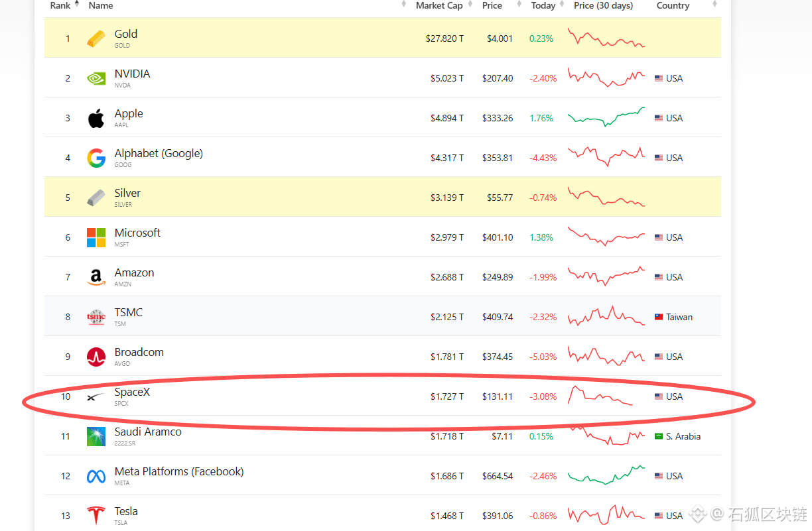
Task: Sort table by Country column header
Action: [x=673, y=5]
